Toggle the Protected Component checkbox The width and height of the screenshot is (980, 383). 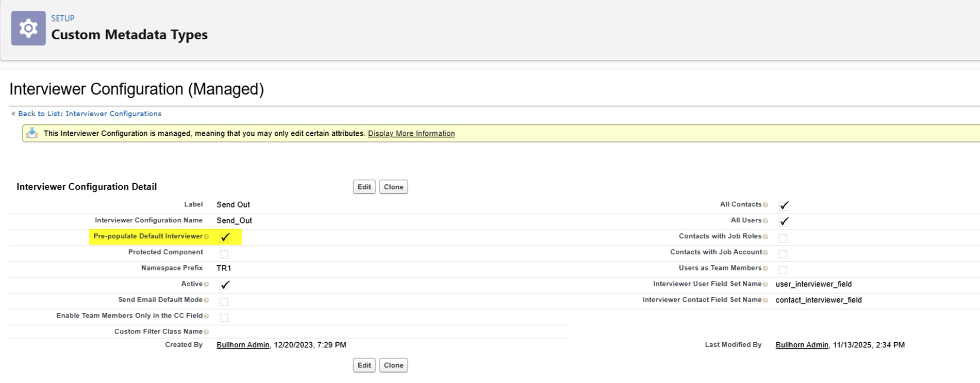(224, 253)
